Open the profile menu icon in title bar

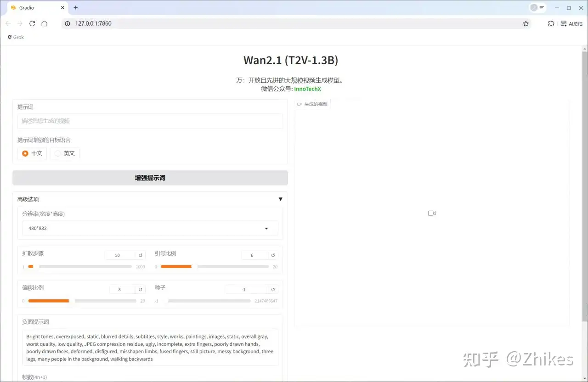537,8
